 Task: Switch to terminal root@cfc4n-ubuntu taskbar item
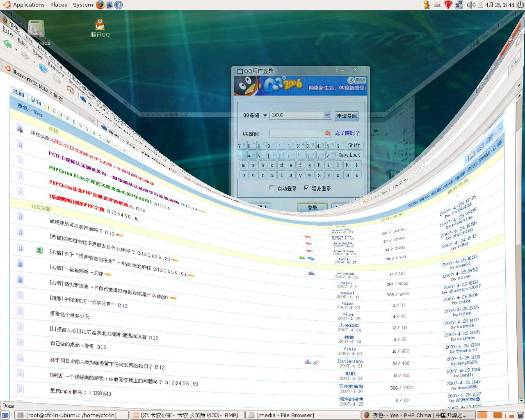(x=71, y=415)
